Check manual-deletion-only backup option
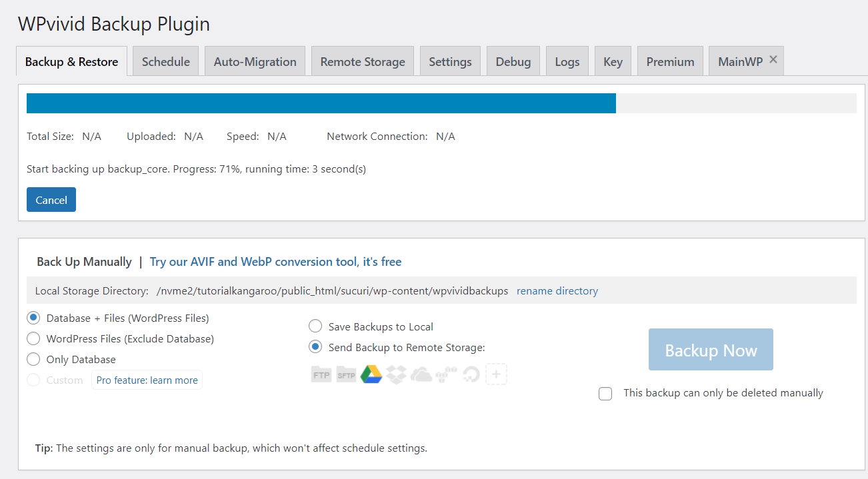 tap(605, 394)
